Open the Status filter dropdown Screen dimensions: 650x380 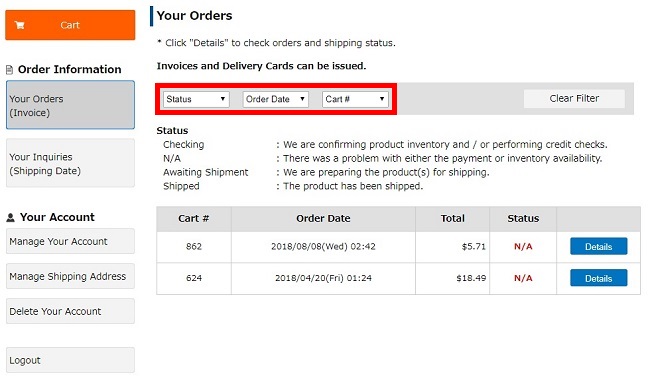click(x=196, y=99)
